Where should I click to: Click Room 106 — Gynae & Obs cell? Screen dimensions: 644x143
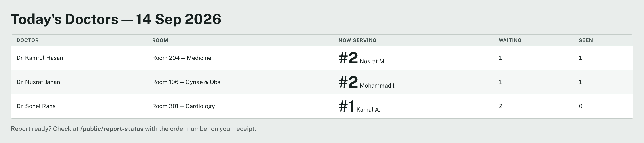coord(186,82)
